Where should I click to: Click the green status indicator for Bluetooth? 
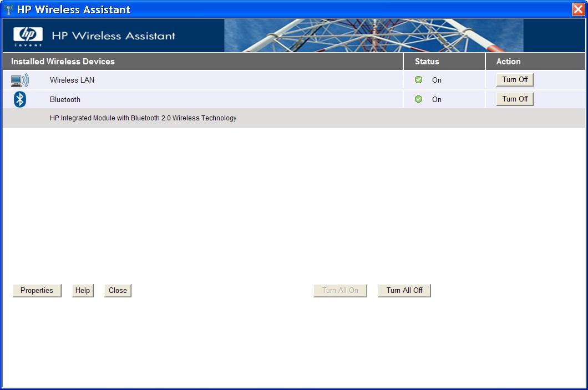click(419, 99)
